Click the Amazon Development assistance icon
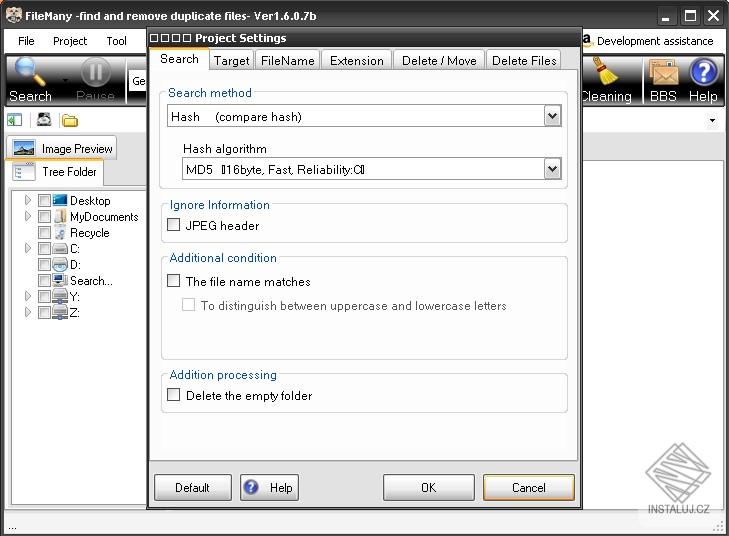Image resolution: width=729 pixels, height=536 pixels. coord(587,40)
